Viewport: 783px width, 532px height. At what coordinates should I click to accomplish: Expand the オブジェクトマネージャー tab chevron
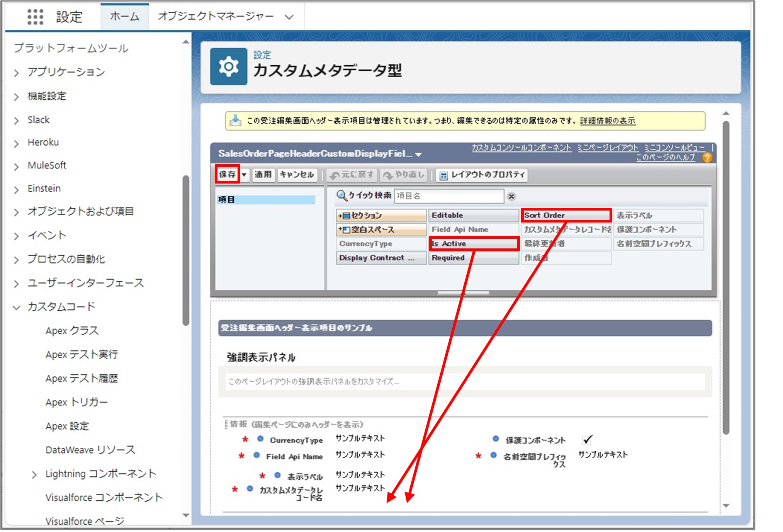289,17
